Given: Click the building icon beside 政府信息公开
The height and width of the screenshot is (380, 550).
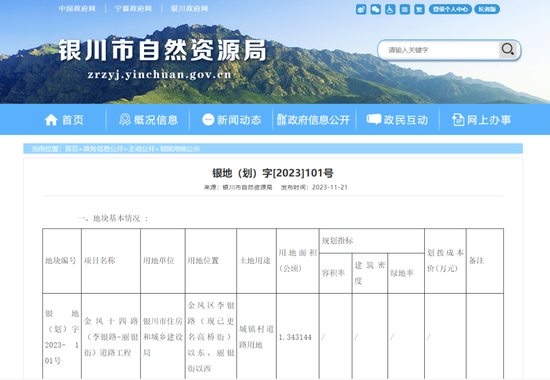Looking at the screenshot, I should point(282,120).
